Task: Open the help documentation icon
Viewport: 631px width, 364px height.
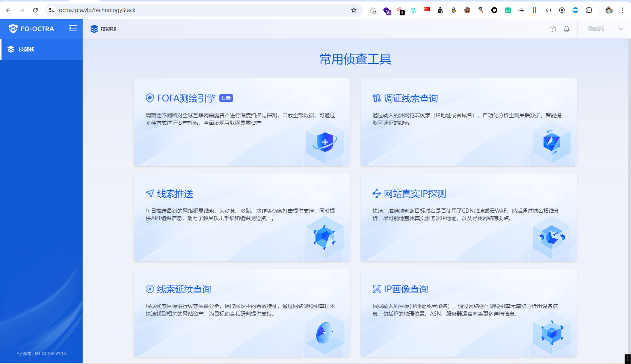Action: [x=553, y=29]
